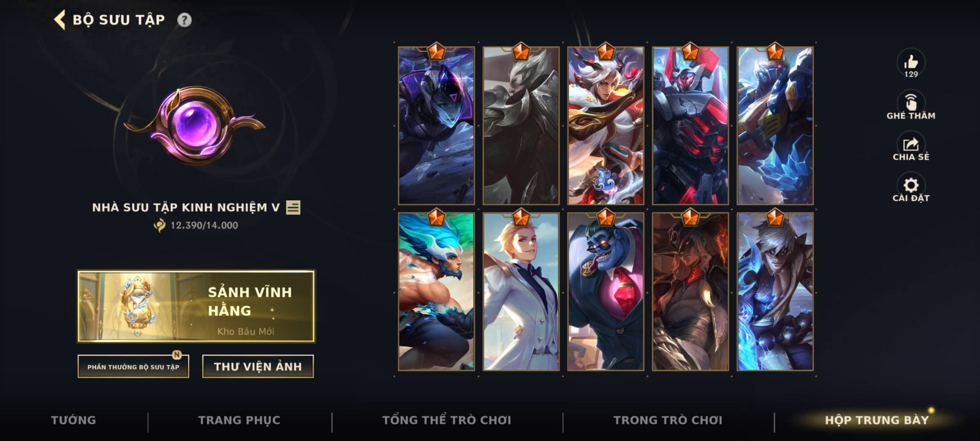Open the Tổng Thể Trò Chơi tab
The width and height of the screenshot is (980, 441).
[447, 420]
